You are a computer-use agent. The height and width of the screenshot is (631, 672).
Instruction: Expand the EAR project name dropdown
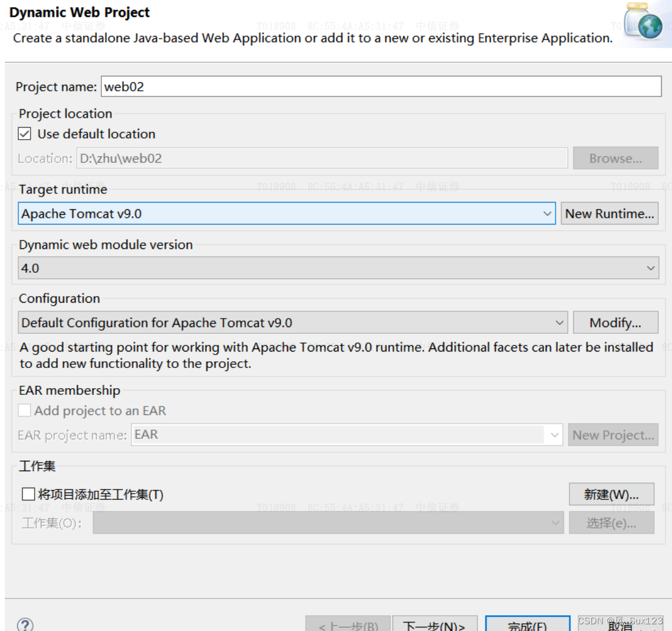click(554, 434)
